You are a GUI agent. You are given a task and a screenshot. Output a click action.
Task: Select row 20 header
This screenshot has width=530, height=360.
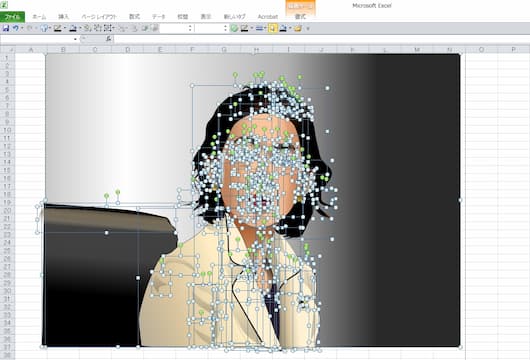(x=7, y=210)
